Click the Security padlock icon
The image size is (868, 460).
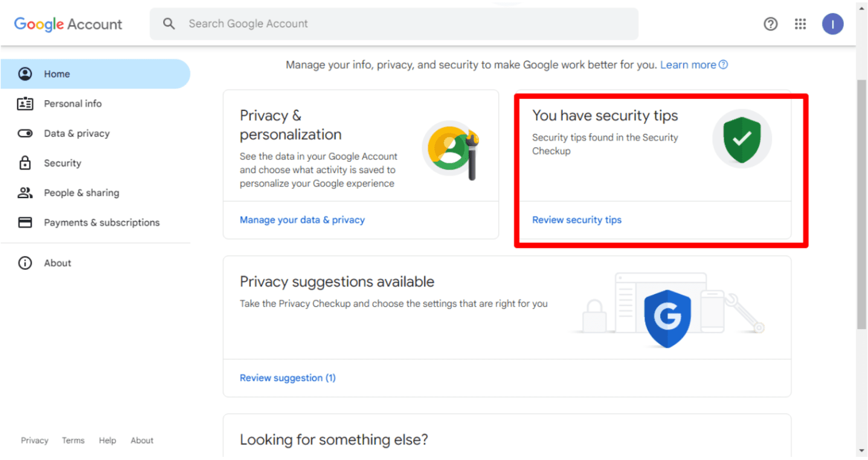click(25, 163)
